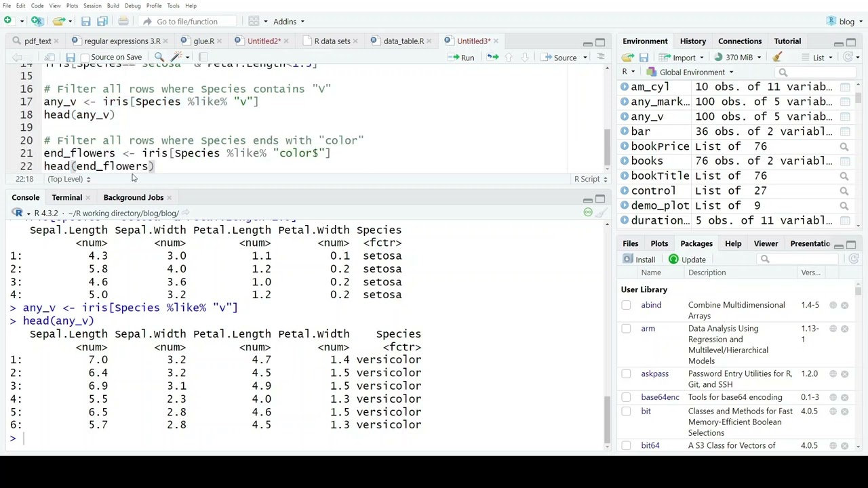Click the Print icon in main toolbar
This screenshot has height=488, width=868.
[x=123, y=21]
